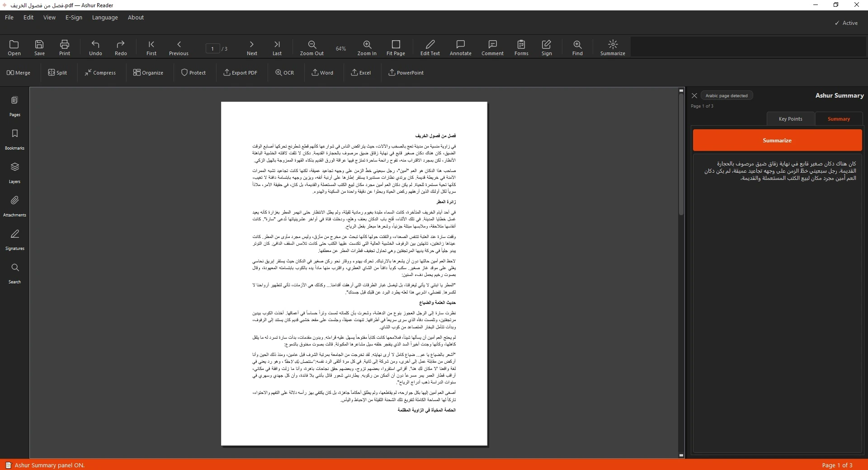Open the E-Sign menu
This screenshot has width=868, height=470.
pos(74,18)
